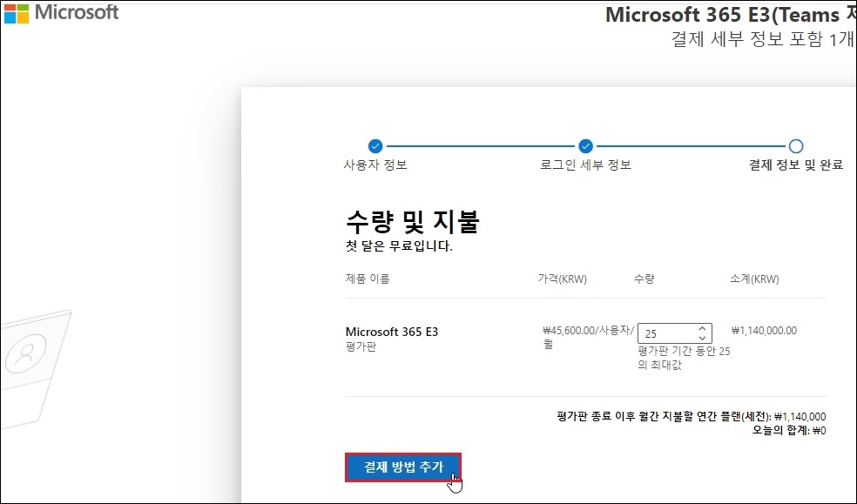The height and width of the screenshot is (504, 857).
Task: Click the 결제 세부 정보 포함 subtitle
Action: (x=763, y=39)
